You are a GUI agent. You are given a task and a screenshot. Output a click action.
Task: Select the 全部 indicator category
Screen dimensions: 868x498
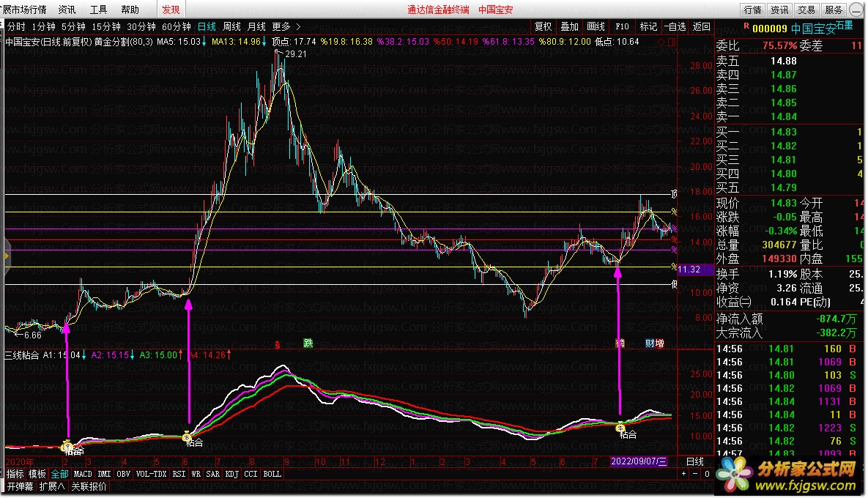pos(60,475)
